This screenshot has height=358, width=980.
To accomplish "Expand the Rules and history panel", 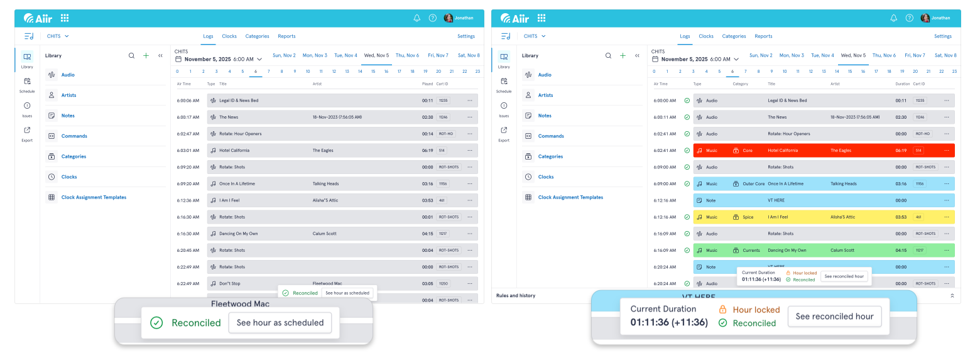I will [x=952, y=295].
